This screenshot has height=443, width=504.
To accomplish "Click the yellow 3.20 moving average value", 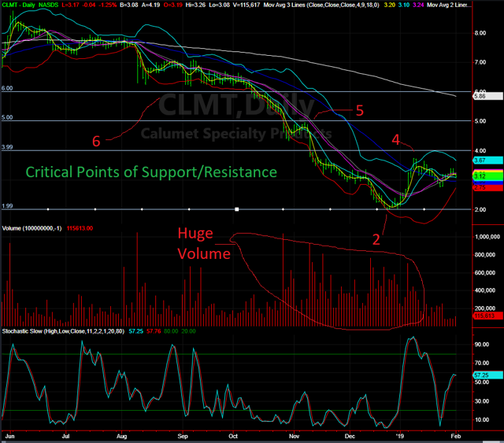I will [x=390, y=5].
